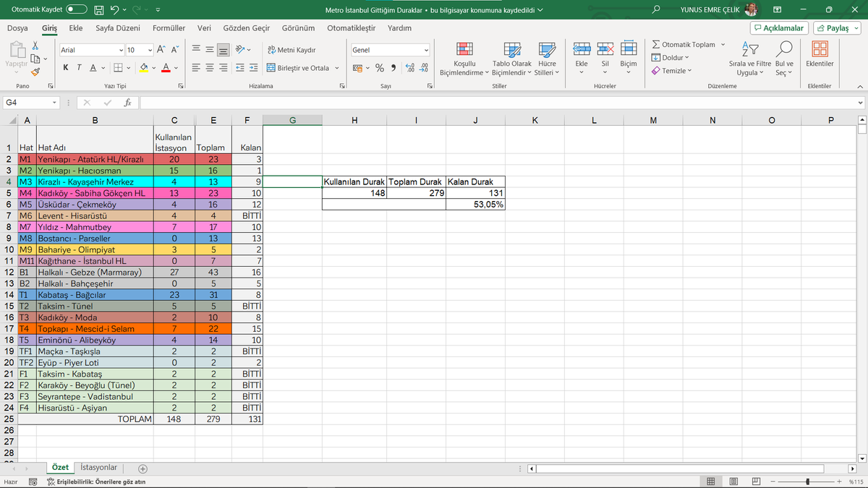Switch to the Ekle ribbon tab
The image size is (868, 488).
(x=75, y=28)
